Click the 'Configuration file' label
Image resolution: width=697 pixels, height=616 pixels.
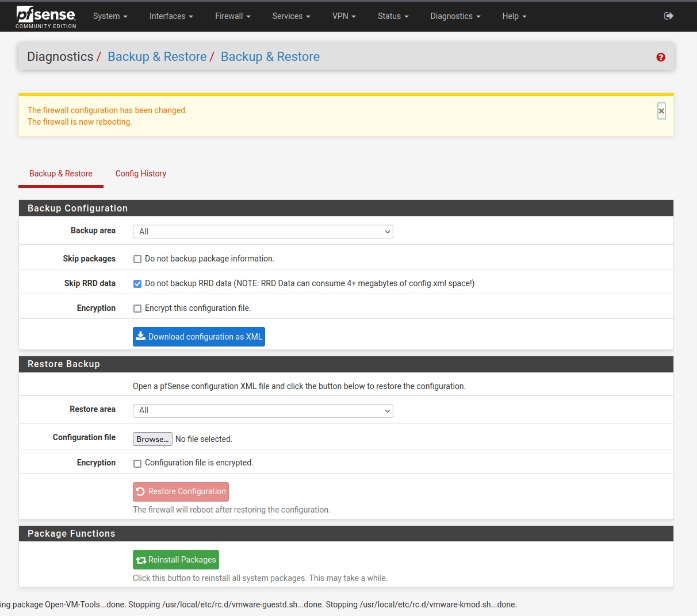point(84,437)
